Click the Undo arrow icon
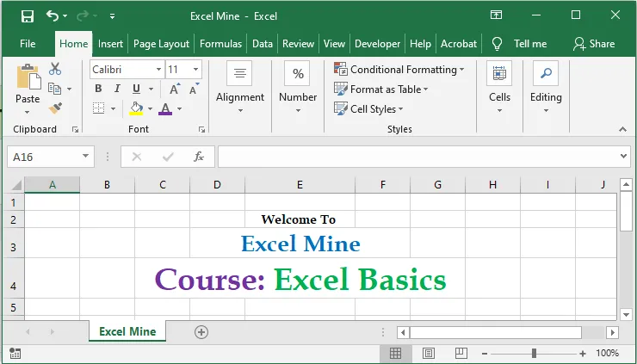 pos(53,15)
